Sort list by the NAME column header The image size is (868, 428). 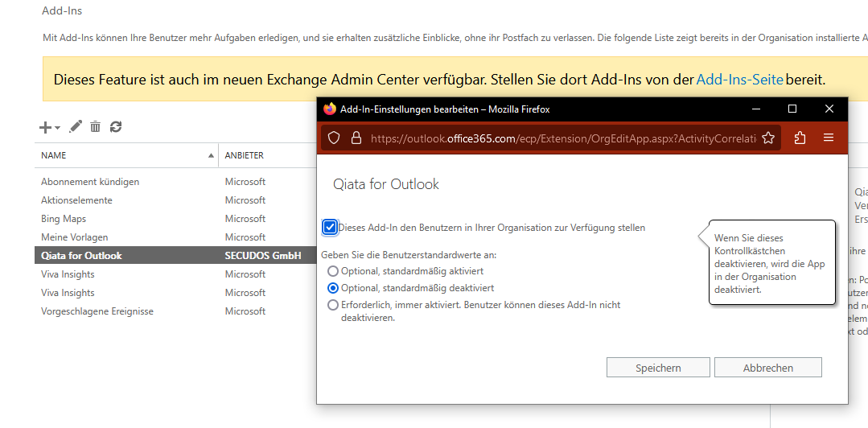(54, 155)
